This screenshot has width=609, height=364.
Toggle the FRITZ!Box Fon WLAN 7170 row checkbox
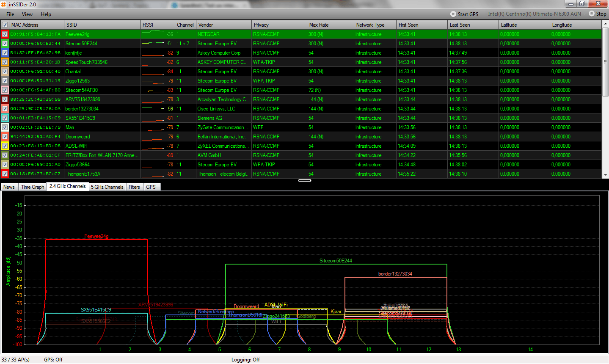coord(5,155)
